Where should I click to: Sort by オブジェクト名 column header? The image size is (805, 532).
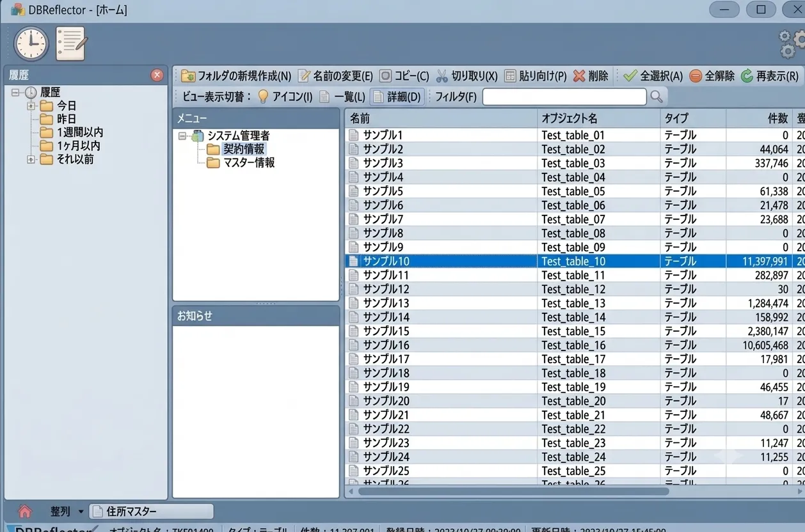click(599, 118)
